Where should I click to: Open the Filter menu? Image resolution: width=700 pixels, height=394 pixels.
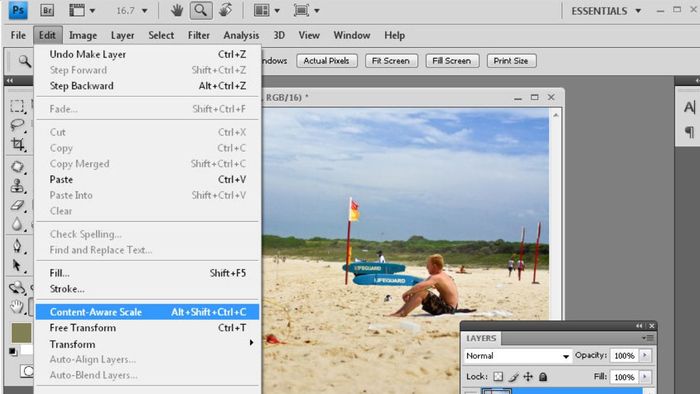pyautogui.click(x=199, y=35)
